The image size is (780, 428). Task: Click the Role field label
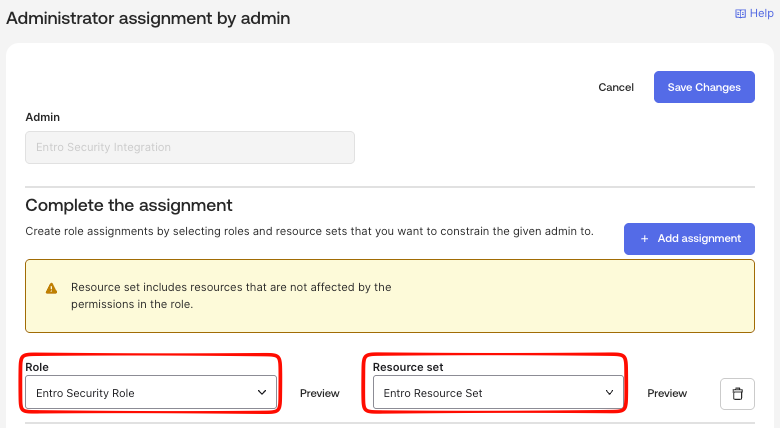coord(37,367)
